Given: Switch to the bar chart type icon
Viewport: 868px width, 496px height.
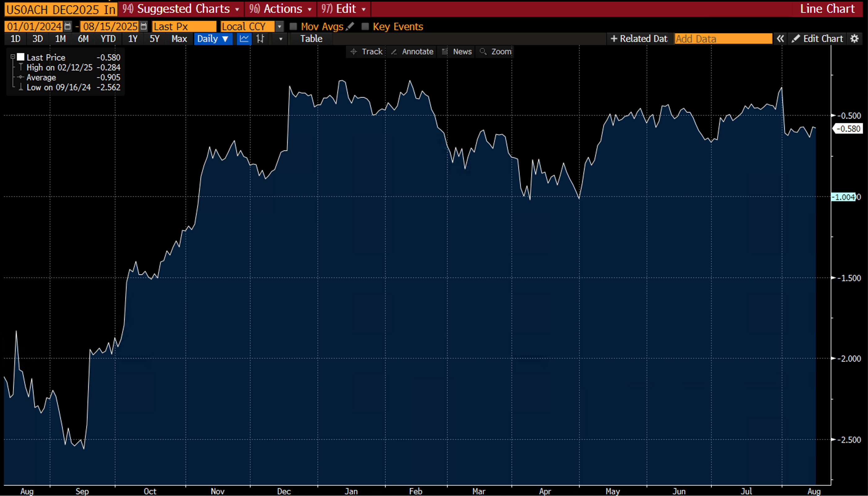Looking at the screenshot, I should tap(260, 39).
